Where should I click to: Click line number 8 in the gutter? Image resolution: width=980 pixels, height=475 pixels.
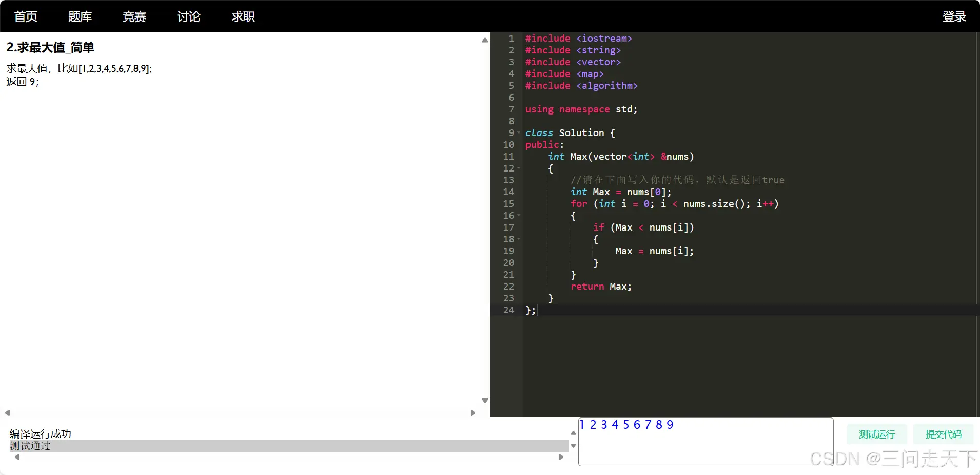(x=511, y=121)
